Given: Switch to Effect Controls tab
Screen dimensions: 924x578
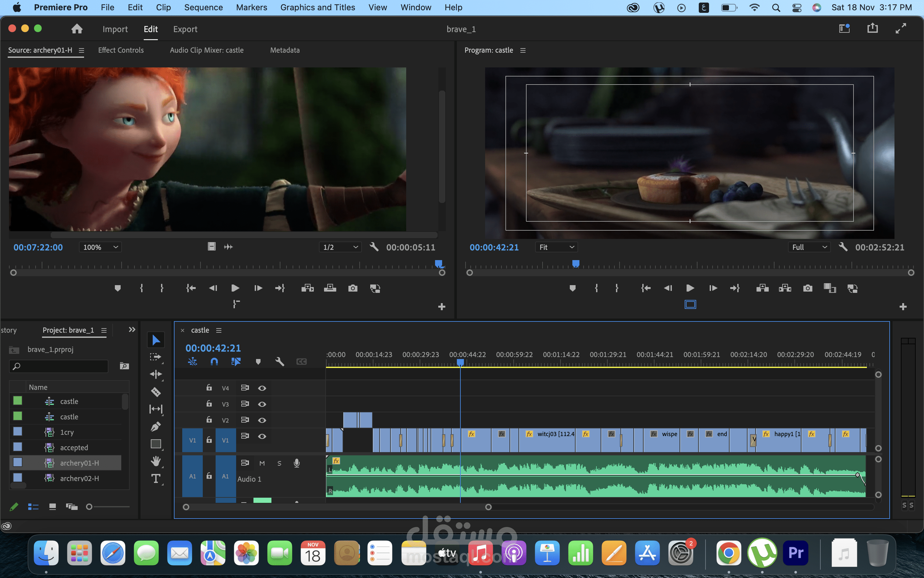Looking at the screenshot, I should 121,50.
